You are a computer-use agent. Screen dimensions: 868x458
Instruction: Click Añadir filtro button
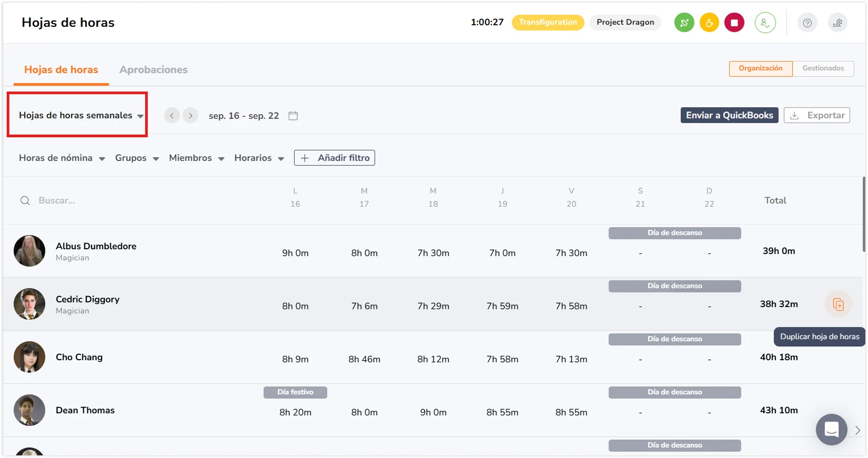[x=335, y=158]
